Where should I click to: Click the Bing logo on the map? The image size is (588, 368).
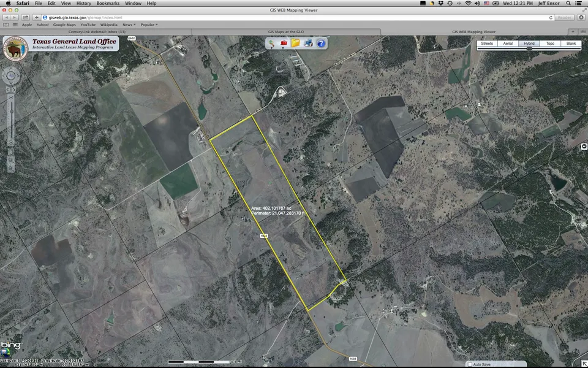point(10,348)
